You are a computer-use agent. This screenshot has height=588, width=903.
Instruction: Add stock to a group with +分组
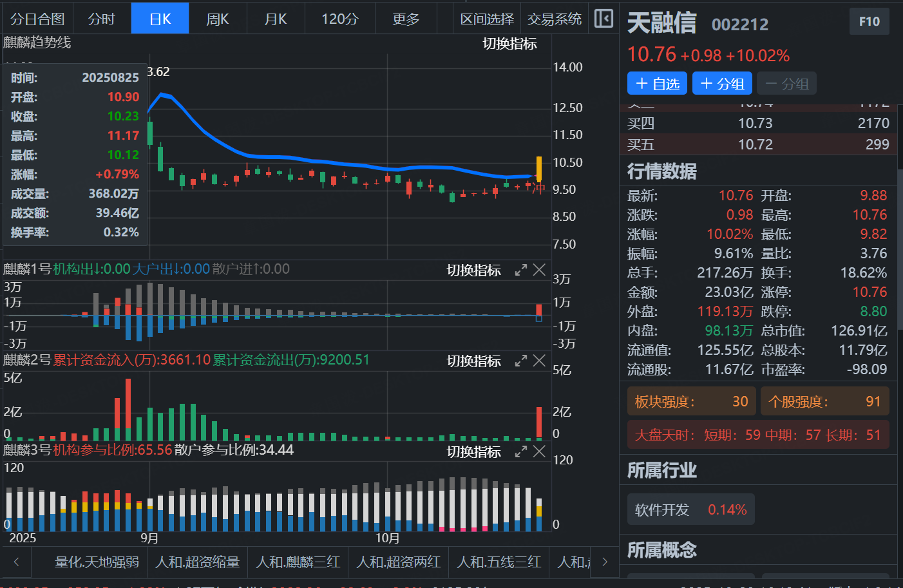click(x=722, y=84)
